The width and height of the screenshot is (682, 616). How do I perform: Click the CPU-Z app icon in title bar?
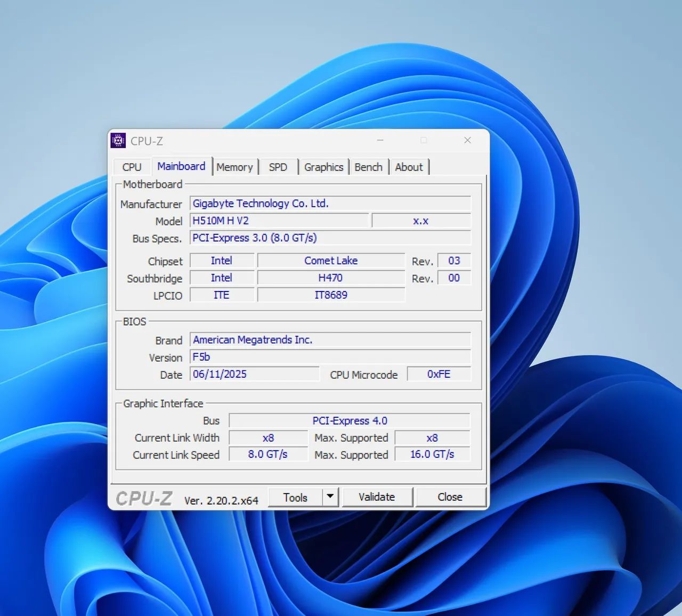118,141
